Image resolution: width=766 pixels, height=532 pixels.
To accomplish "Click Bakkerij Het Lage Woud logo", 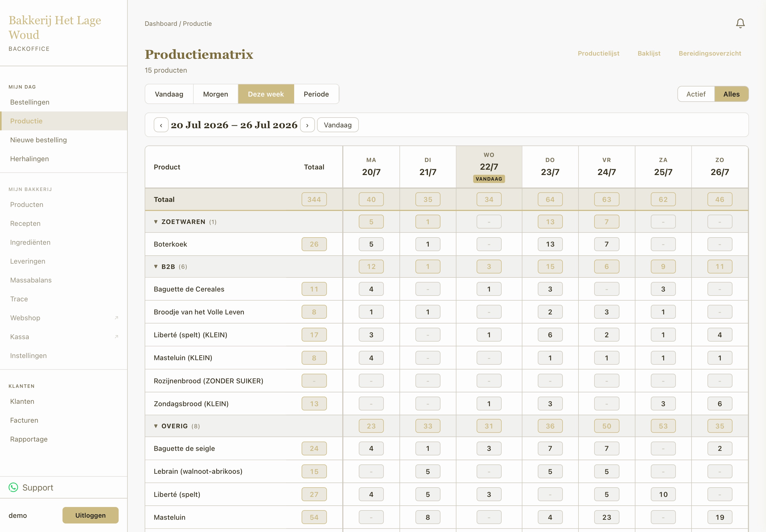I will (55, 27).
